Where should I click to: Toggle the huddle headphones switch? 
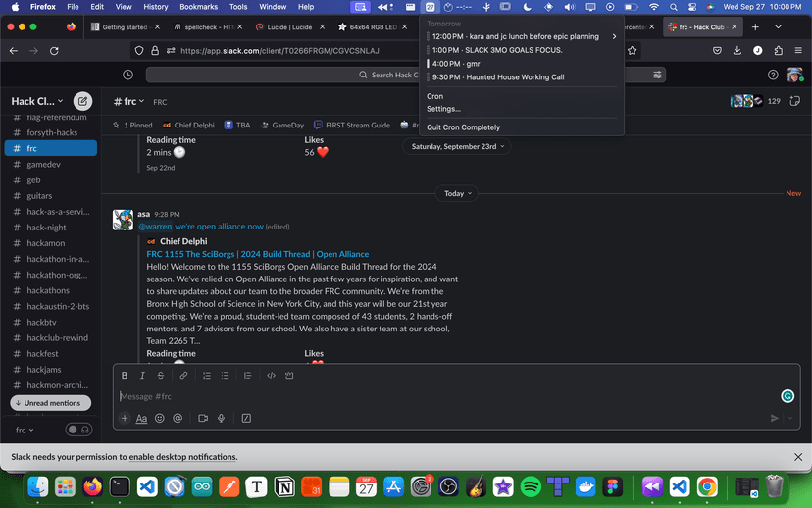[78, 430]
